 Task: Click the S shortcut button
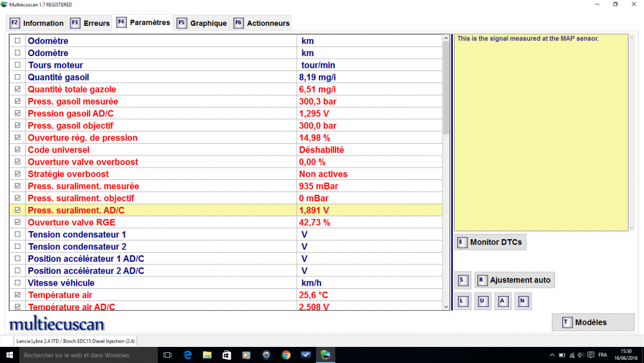tap(463, 280)
